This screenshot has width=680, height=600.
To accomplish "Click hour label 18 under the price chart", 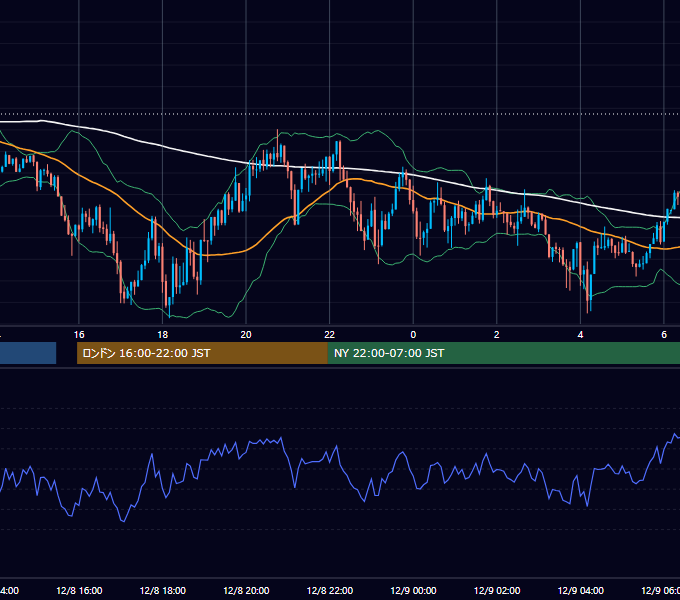I will click(163, 335).
